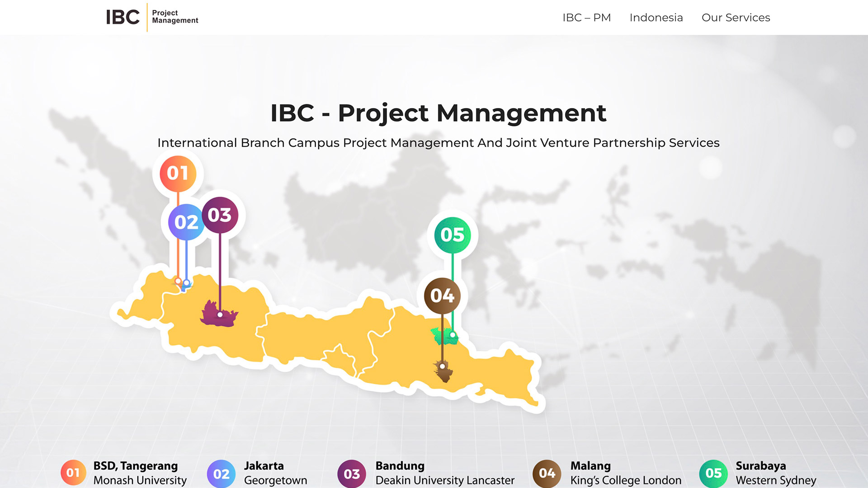868x488 pixels.
Task: Go to Our Services in the navigation
Action: coord(736,18)
